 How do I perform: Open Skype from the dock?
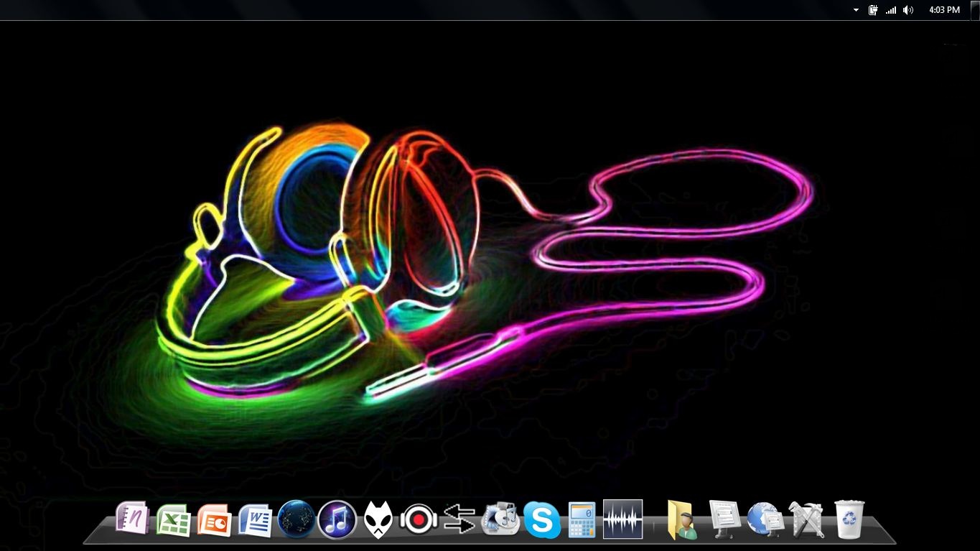pos(542,519)
